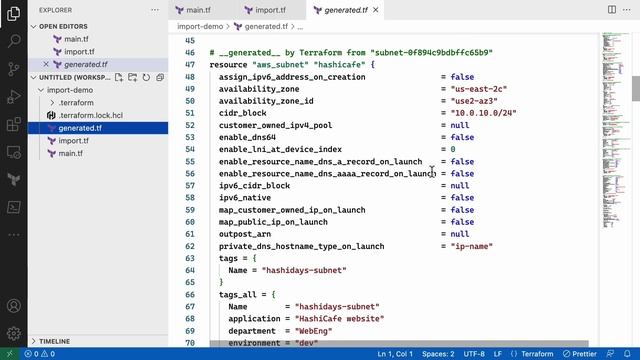640x360 pixels.
Task: Open Extensions view icon
Action: [13, 124]
